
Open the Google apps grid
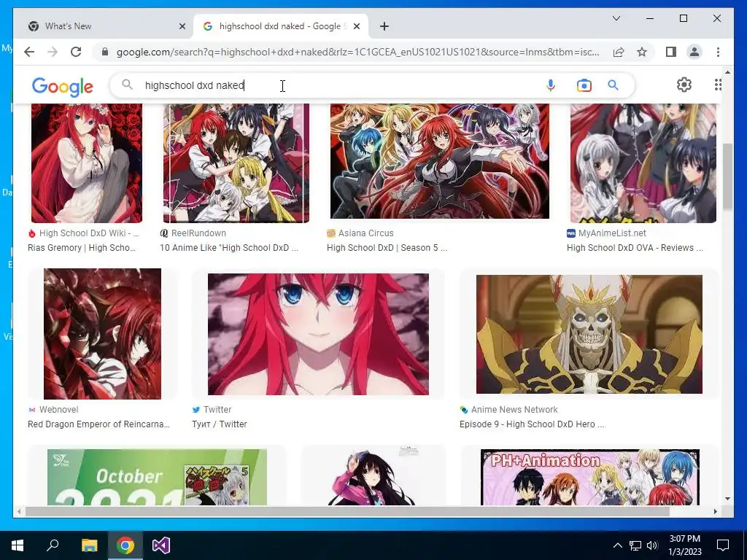718,85
